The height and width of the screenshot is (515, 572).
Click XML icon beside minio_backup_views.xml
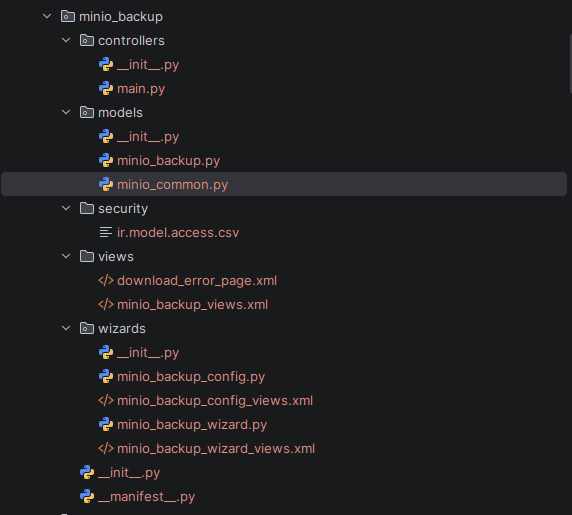(x=106, y=305)
